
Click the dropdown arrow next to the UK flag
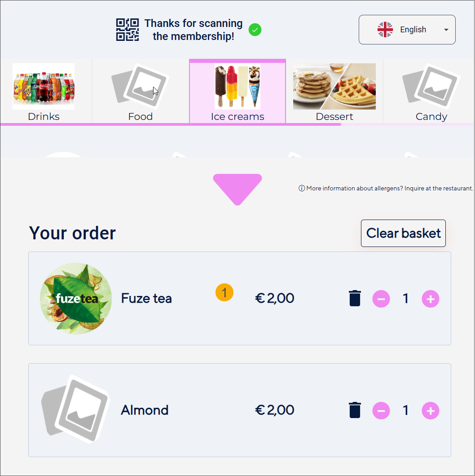coord(446,30)
